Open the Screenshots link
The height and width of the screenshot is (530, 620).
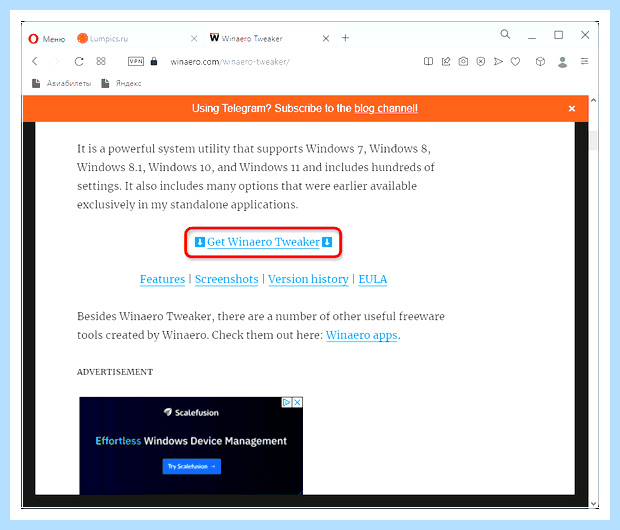coord(227,279)
